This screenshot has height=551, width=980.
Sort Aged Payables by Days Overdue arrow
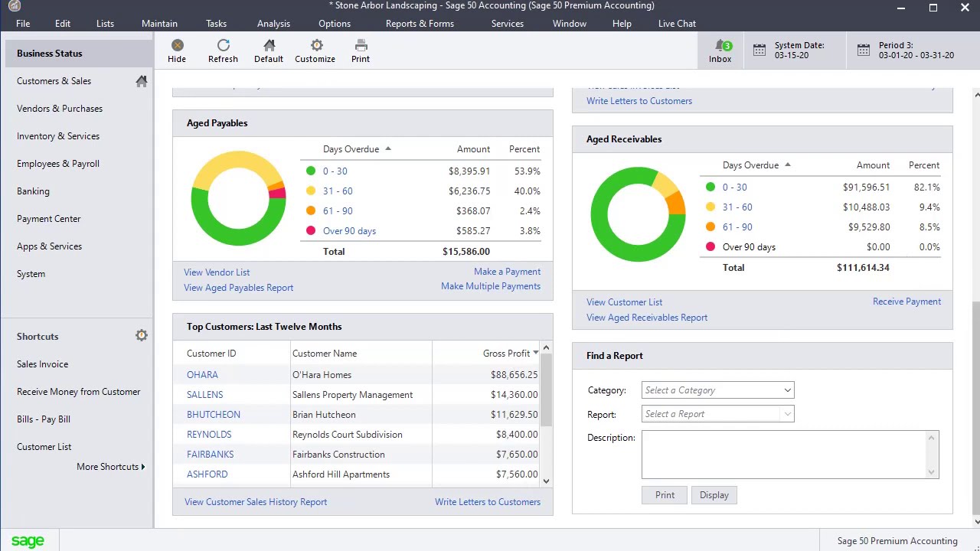388,149
